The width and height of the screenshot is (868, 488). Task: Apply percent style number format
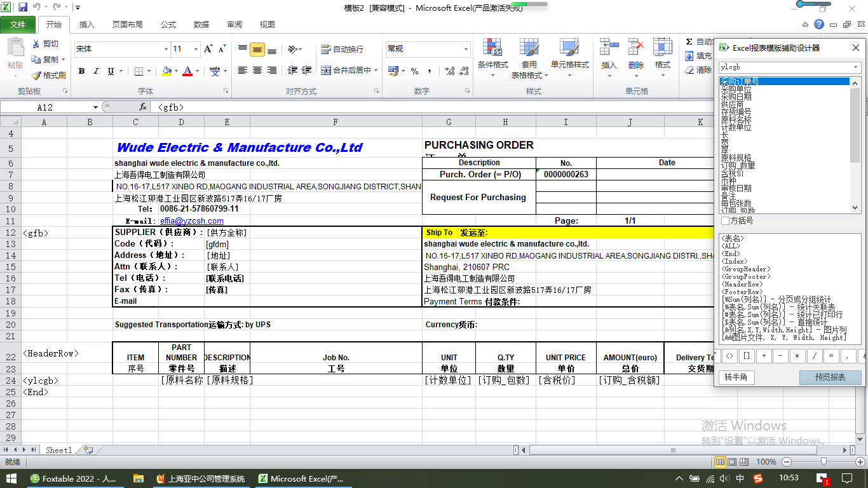pyautogui.click(x=414, y=71)
